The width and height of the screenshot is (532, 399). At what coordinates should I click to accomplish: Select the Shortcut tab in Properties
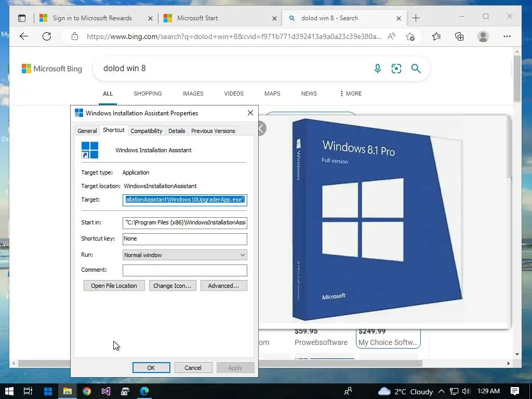[114, 130]
